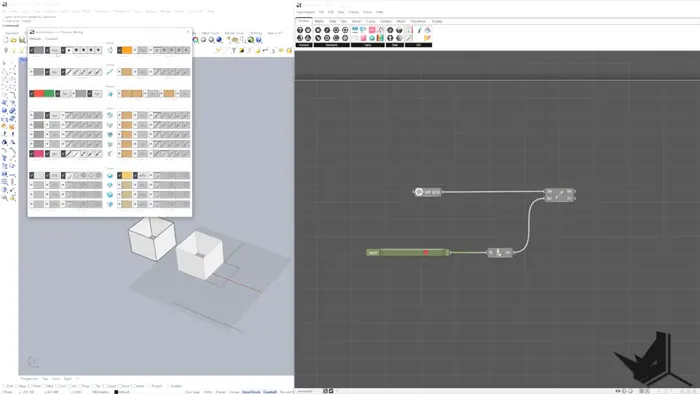700x394 pixels.
Task: Click the Grasshopper app icon in title bar
Action: [x=299, y=5]
